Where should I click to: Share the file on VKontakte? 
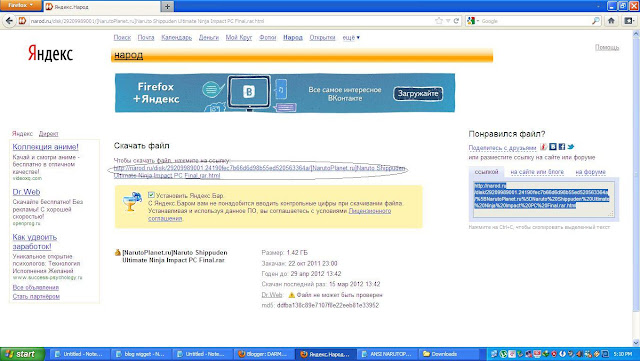click(x=553, y=146)
